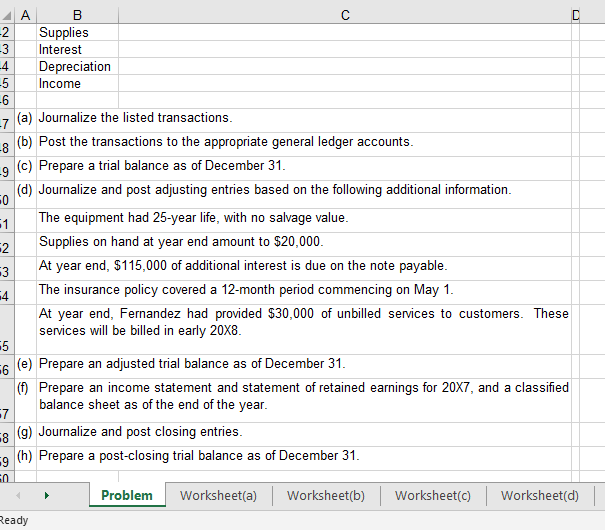The height and width of the screenshot is (530, 605).
Task: Select column A header
Action: (x=25, y=15)
